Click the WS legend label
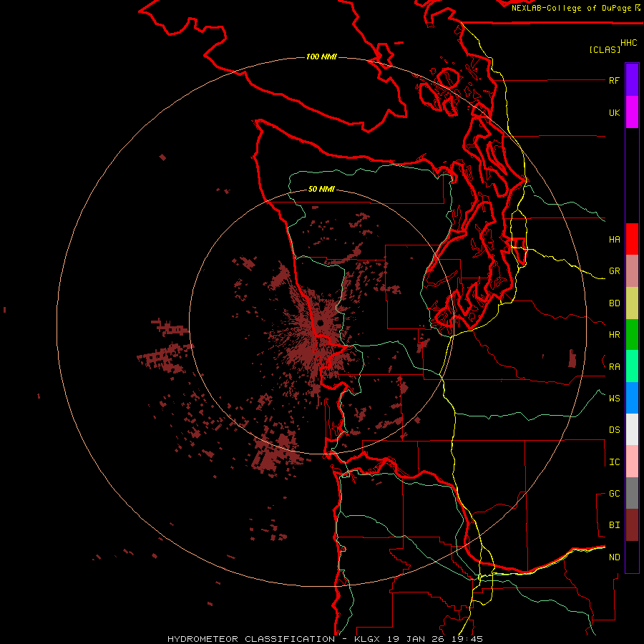Image resolution: width=644 pixels, height=644 pixels. click(x=614, y=399)
